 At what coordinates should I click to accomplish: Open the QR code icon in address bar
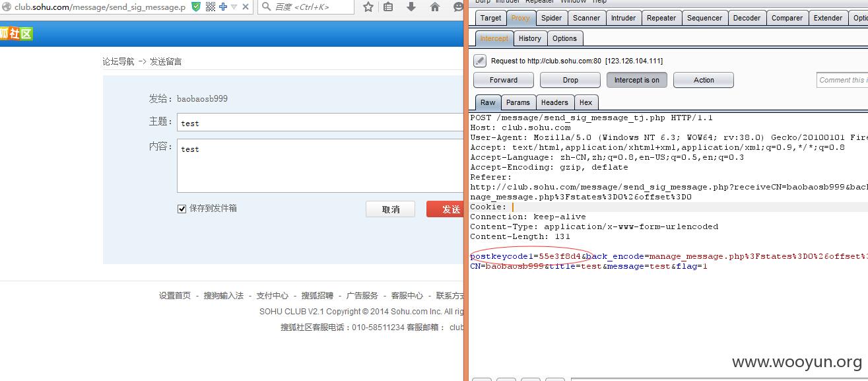point(210,7)
